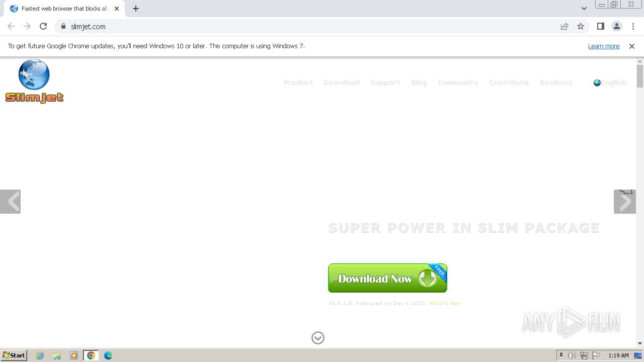Dismiss the Chrome update notification bar
Viewport: 644px width, 362px height.
pyautogui.click(x=632, y=46)
